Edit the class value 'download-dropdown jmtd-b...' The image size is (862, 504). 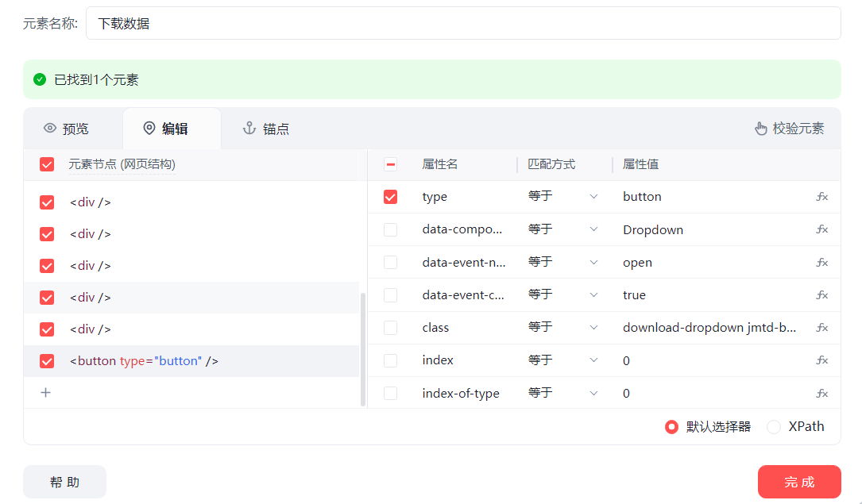pos(709,328)
